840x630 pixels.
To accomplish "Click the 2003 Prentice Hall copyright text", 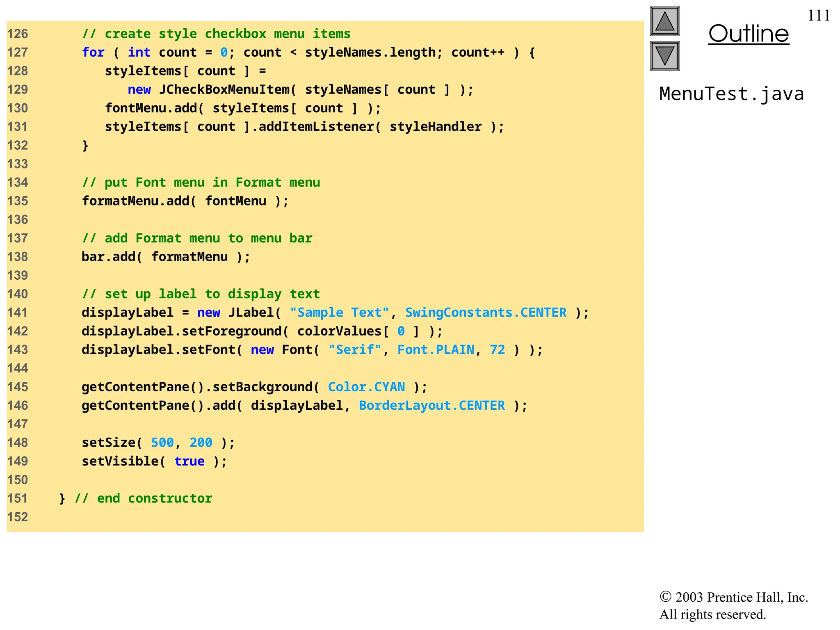I will click(733, 597).
